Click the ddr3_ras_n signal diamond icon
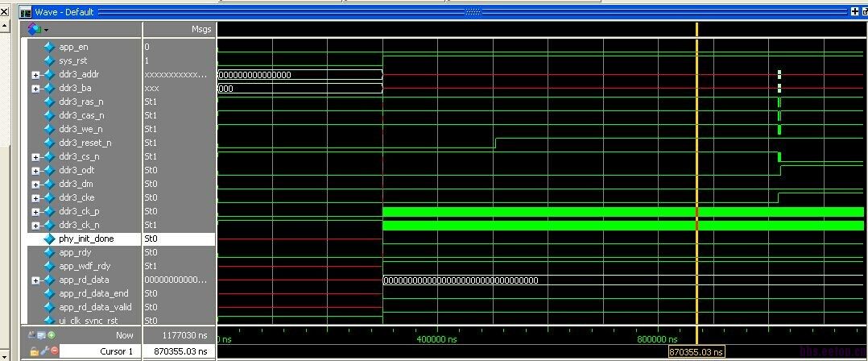Image resolution: width=868 pixels, height=361 pixels. tap(50, 102)
